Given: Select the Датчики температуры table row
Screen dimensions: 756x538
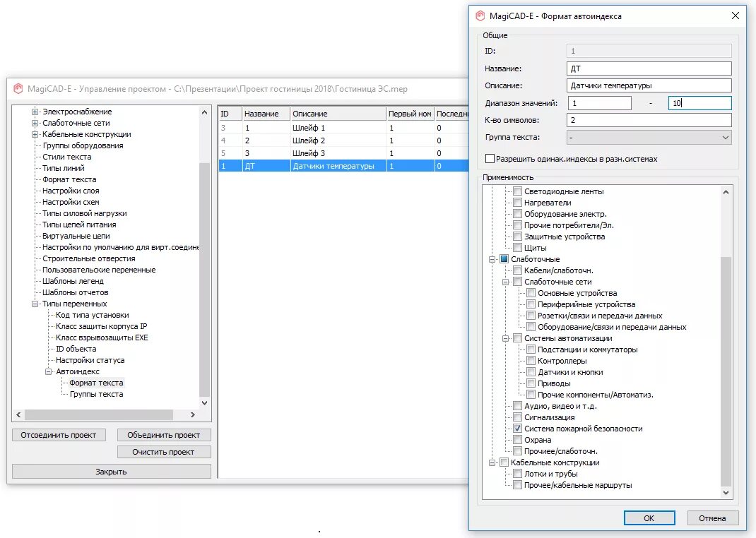Looking at the screenshot, I should click(x=343, y=166).
